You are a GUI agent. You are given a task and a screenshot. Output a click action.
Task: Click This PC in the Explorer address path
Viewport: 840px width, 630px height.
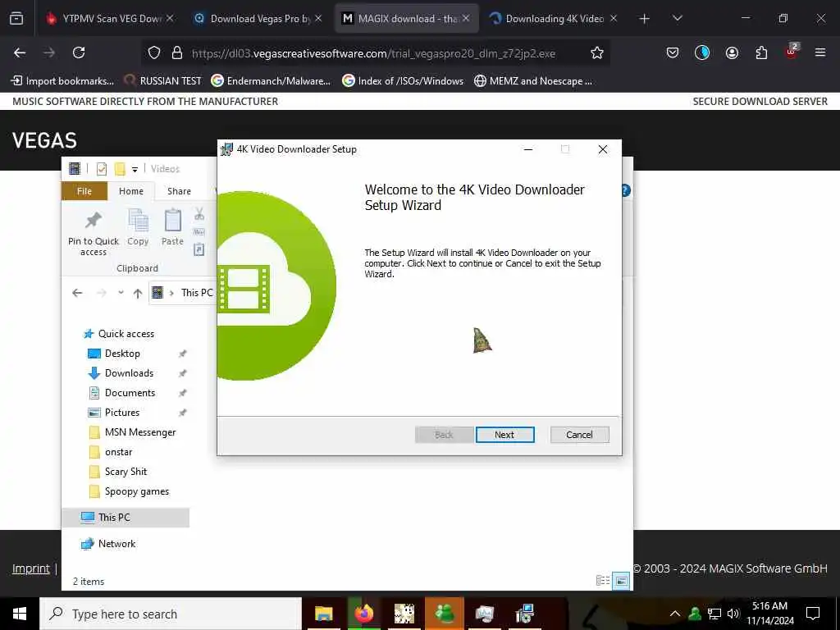pyautogui.click(x=197, y=293)
